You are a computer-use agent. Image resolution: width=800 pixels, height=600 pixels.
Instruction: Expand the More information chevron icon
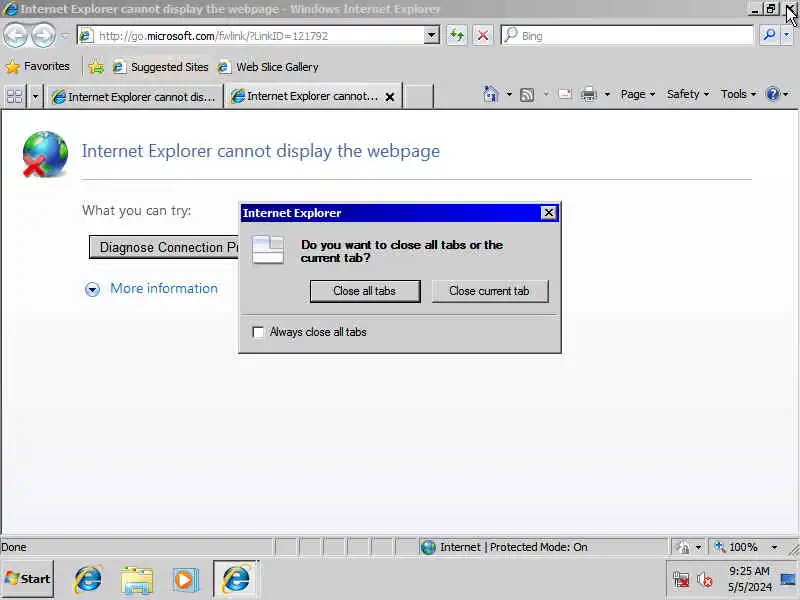(x=92, y=289)
